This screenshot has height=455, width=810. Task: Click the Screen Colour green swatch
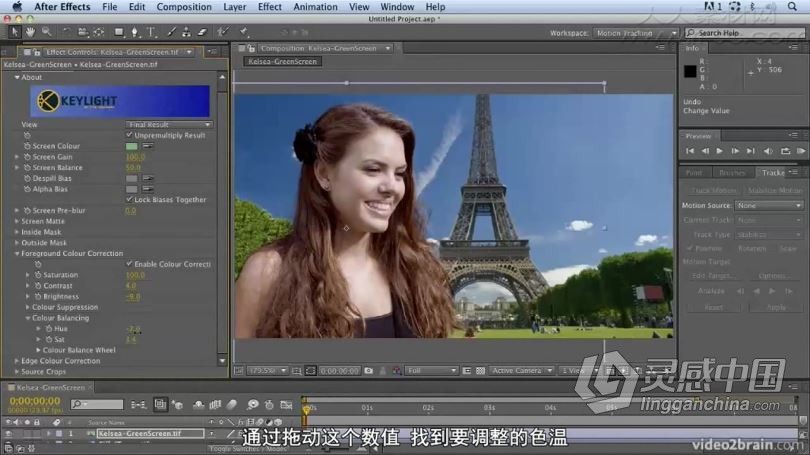132,146
